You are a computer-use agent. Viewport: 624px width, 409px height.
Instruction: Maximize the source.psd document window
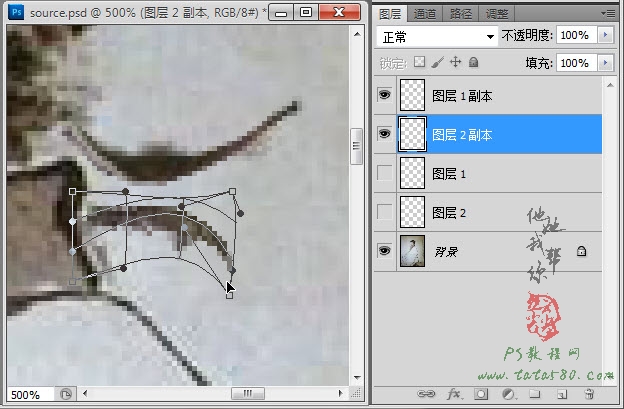click(306, 12)
